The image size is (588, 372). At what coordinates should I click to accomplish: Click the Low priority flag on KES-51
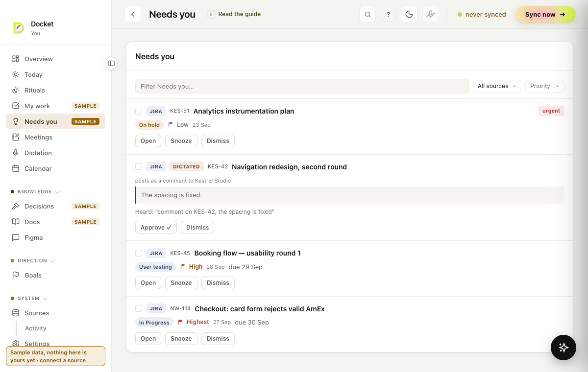coord(171,125)
